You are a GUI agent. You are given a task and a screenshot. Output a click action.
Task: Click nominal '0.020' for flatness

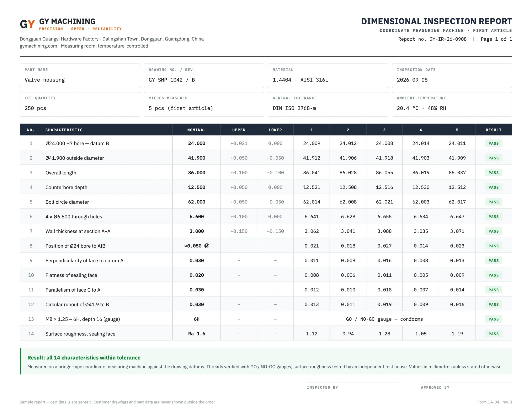click(197, 275)
